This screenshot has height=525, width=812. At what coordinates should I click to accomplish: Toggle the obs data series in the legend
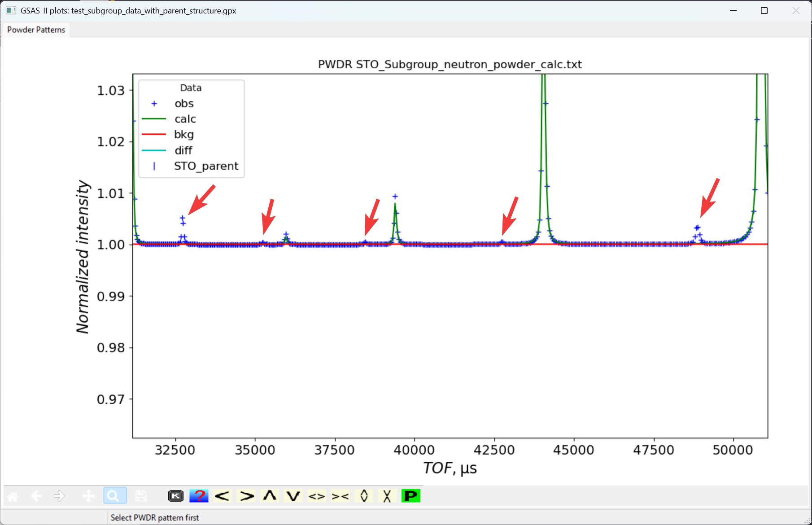coord(184,103)
